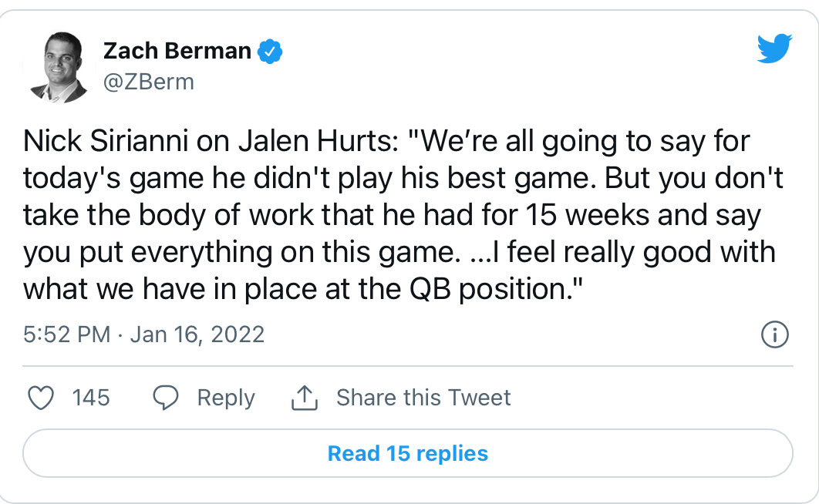819x504 pixels.
Task: Open Zach Berman's profile photo
Action: pyautogui.click(x=59, y=68)
